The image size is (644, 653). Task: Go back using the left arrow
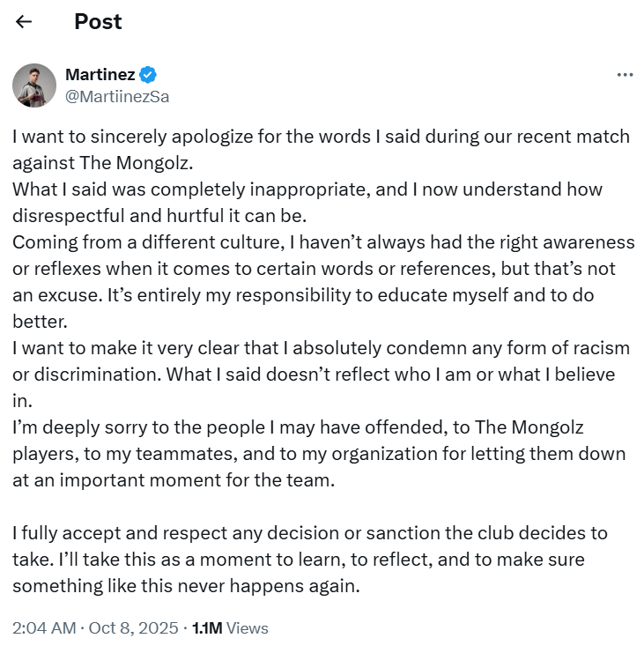click(24, 22)
